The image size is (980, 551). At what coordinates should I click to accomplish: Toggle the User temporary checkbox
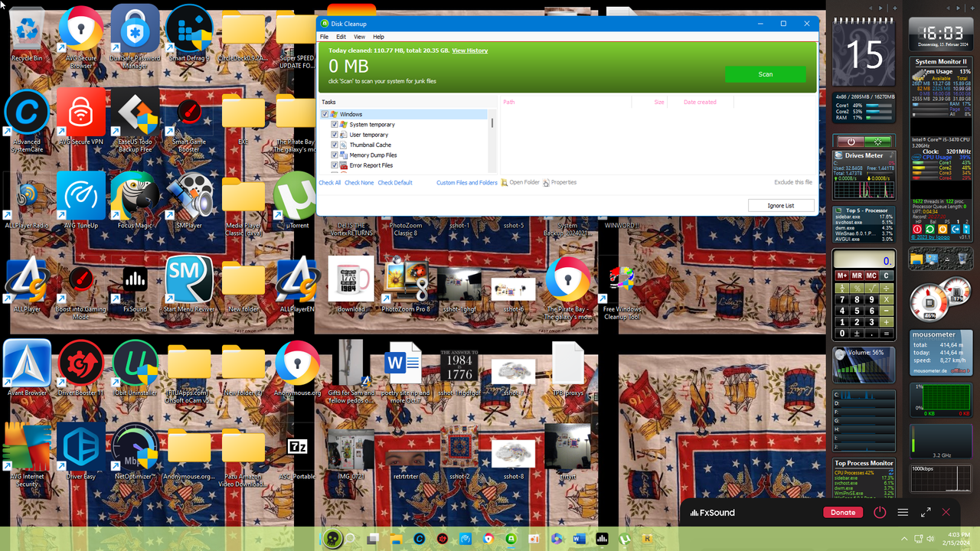[335, 135]
